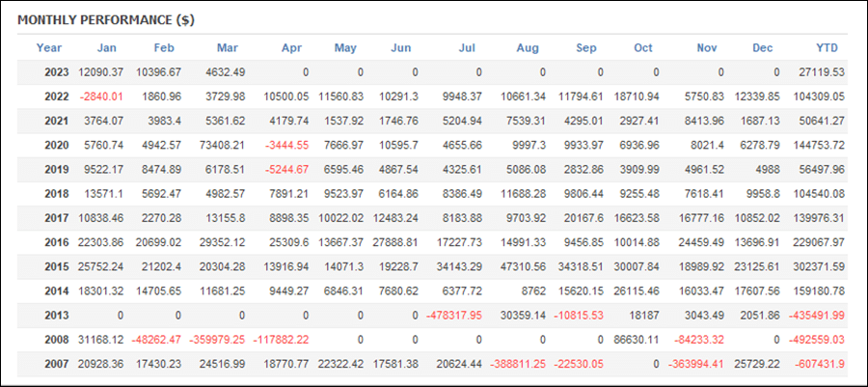Select the December 2007 value 25729.22
Image resolution: width=868 pixels, height=387 pixels.
tap(757, 364)
